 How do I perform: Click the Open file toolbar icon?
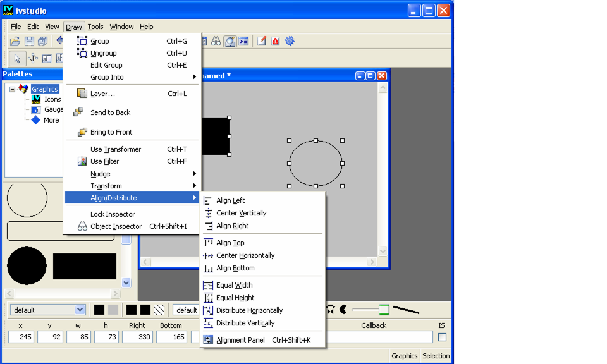click(x=15, y=42)
